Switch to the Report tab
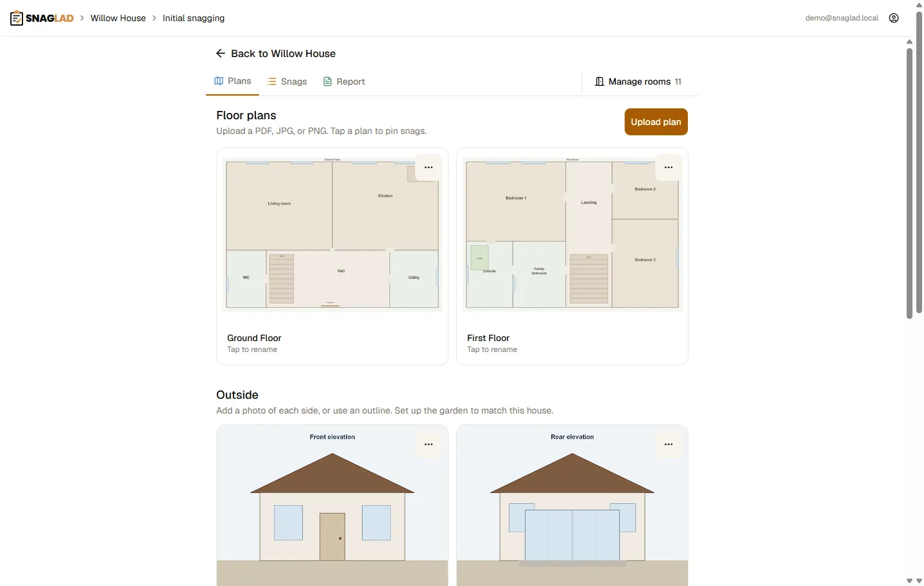The image size is (924, 586). tap(344, 81)
